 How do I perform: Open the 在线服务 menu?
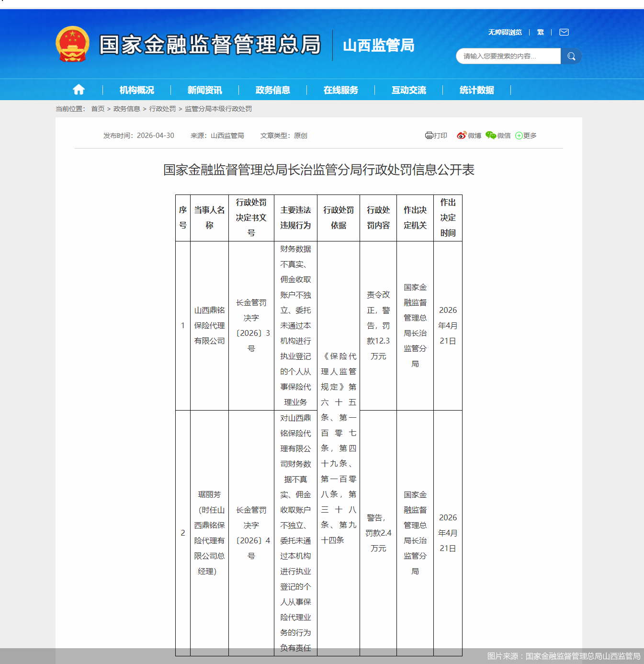click(x=341, y=90)
